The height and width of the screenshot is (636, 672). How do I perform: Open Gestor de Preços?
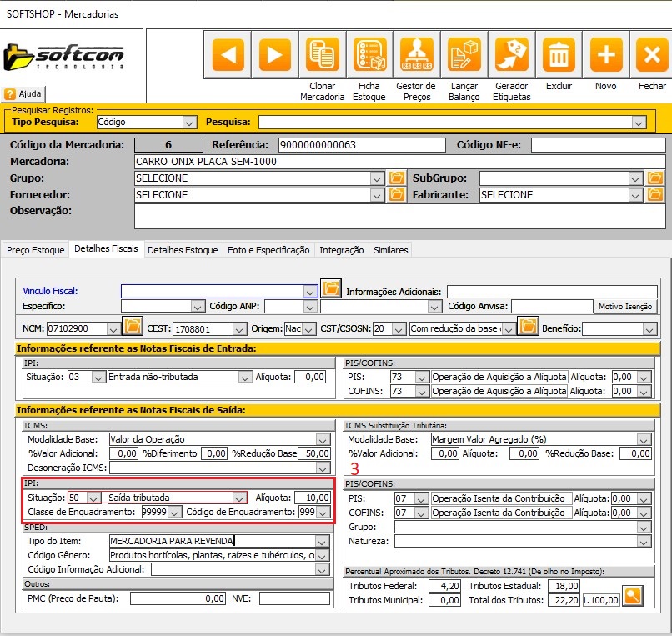[x=416, y=56]
